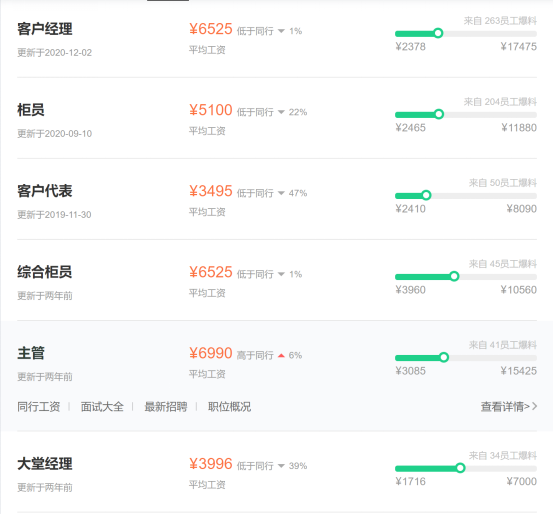Select the 柜员 job title
The image size is (553, 514).
coord(31,110)
